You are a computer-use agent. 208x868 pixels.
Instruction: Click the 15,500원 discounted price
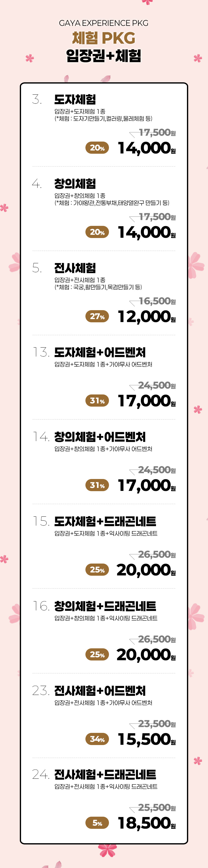(146, 739)
